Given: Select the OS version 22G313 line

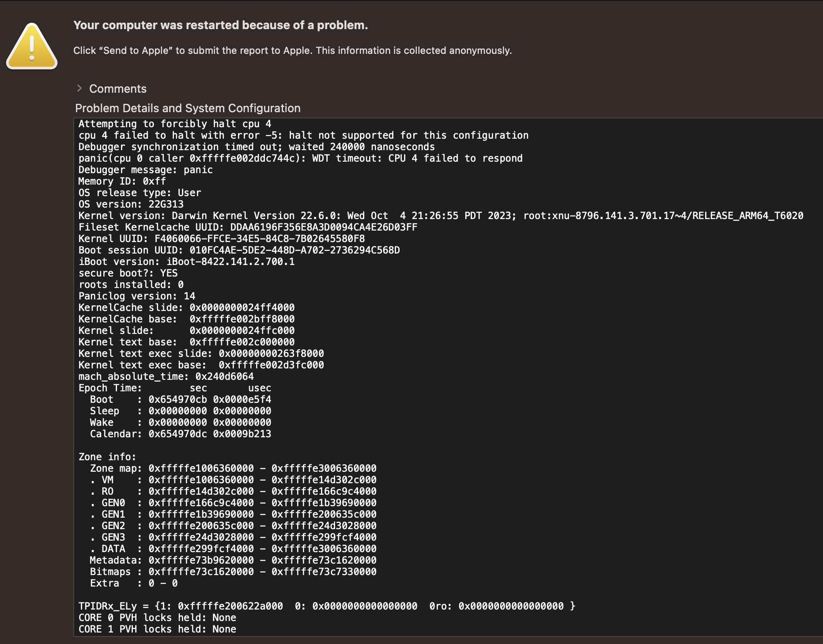Looking at the screenshot, I should point(131,204).
